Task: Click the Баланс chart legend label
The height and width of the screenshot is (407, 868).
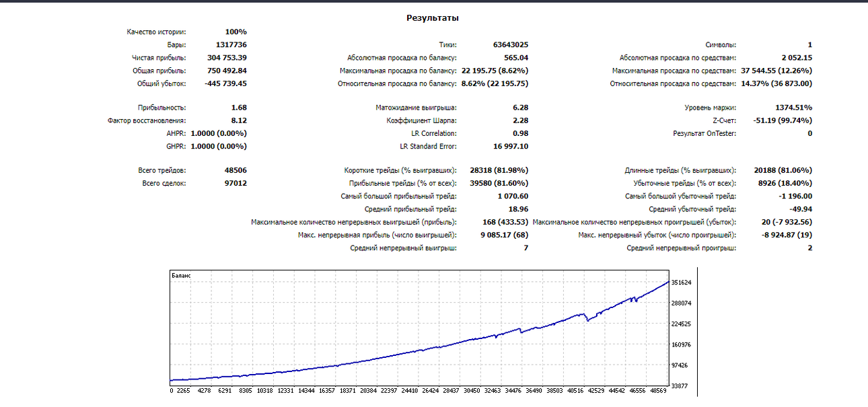Action: 182,276
